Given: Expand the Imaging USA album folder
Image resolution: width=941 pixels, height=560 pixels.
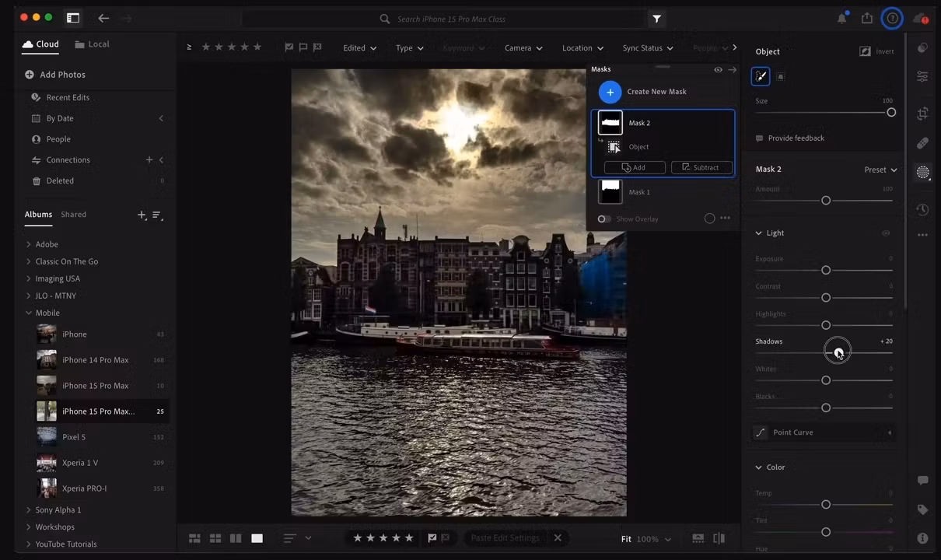Looking at the screenshot, I should (x=29, y=278).
